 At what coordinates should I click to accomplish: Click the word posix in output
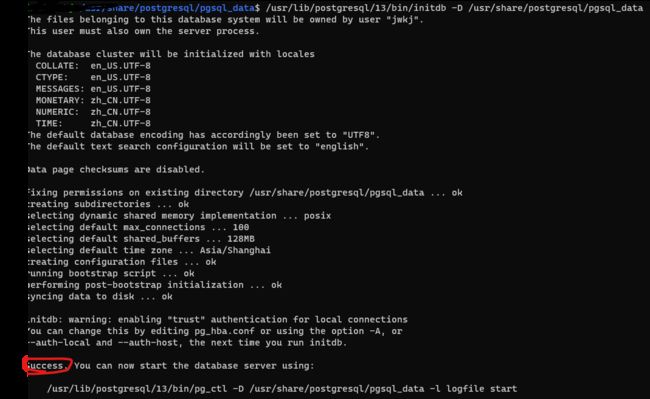317,216
